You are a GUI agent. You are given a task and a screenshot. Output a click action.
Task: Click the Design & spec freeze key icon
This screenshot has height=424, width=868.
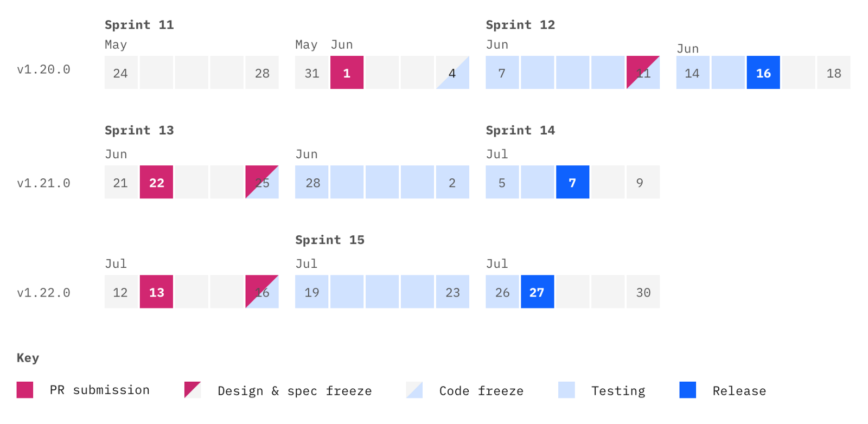click(x=192, y=390)
